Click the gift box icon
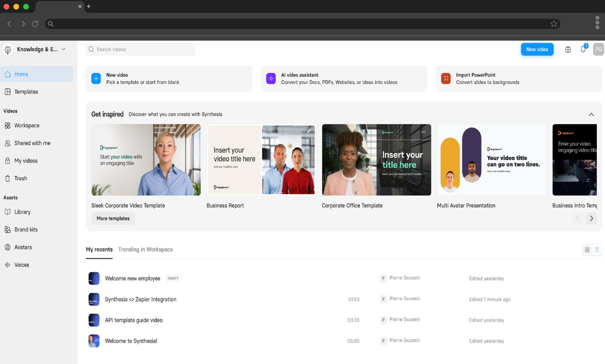The height and width of the screenshot is (364, 605). [568, 49]
